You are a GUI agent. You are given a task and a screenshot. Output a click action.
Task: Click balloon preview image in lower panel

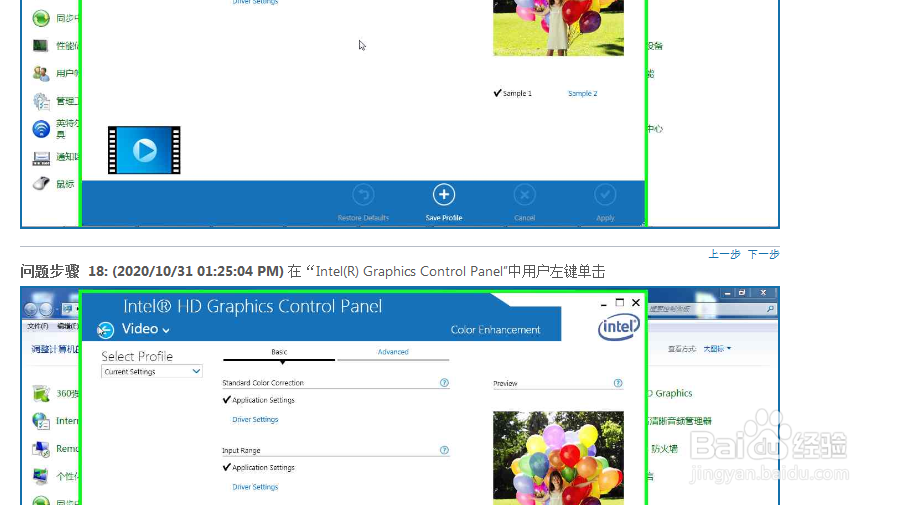point(558,457)
